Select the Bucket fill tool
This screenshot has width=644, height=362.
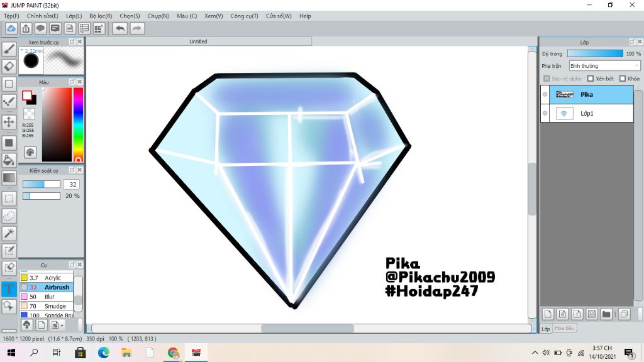tap(9, 160)
